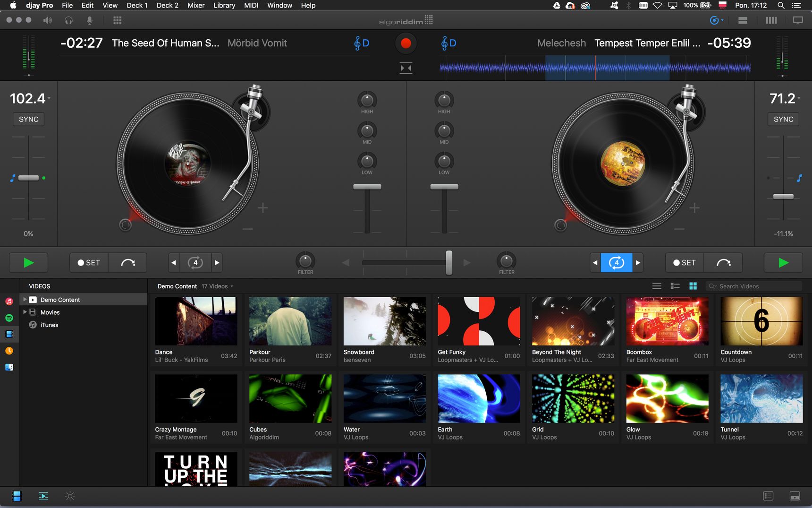Click the Deck 2 key clef icon

point(444,43)
